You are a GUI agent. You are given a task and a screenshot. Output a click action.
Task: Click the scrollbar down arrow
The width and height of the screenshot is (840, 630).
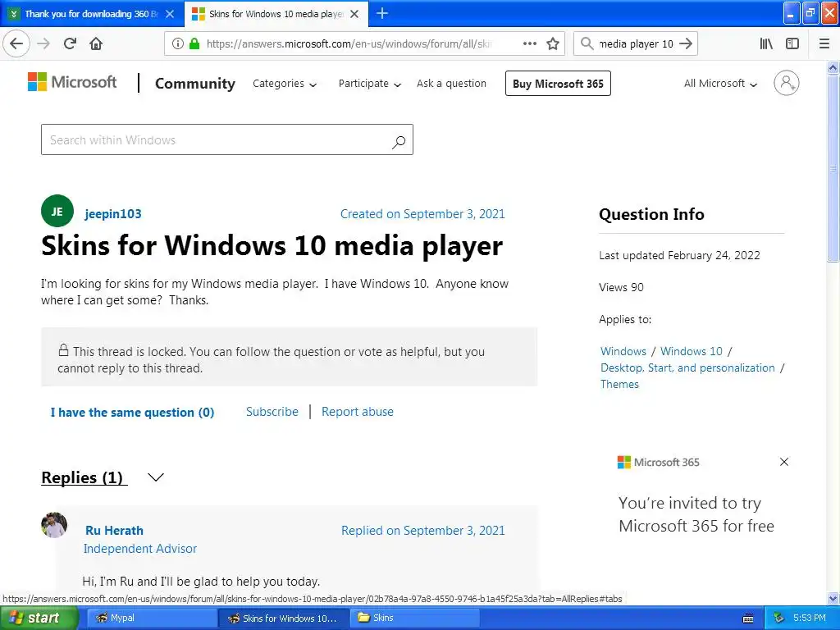(833, 599)
